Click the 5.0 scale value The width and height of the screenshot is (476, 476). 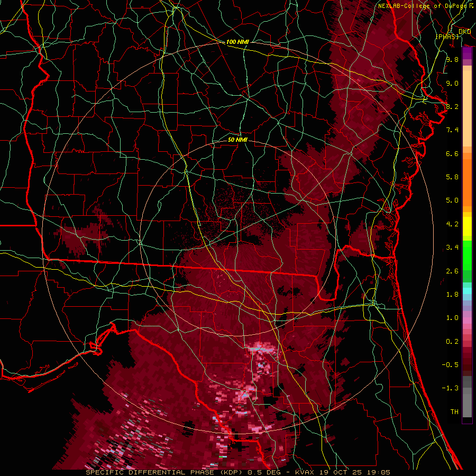[452, 200]
